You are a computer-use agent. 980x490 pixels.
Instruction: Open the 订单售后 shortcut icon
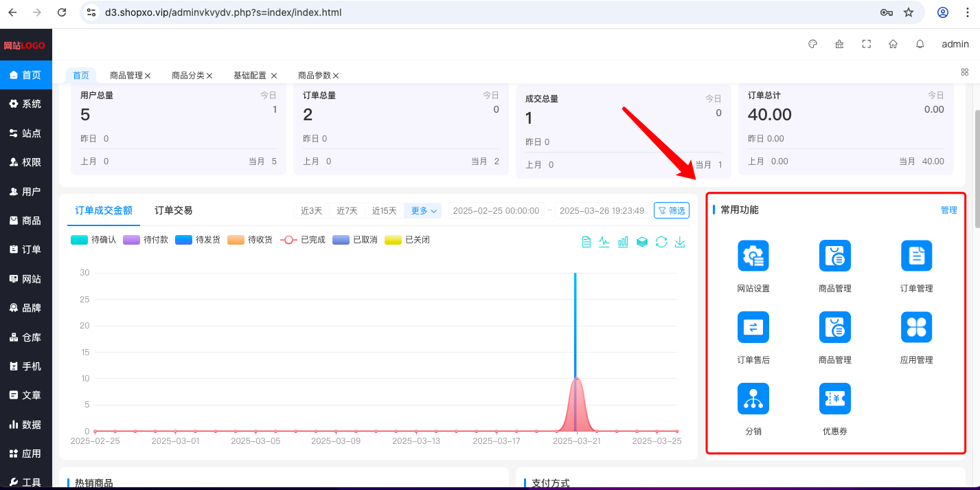coord(753,327)
